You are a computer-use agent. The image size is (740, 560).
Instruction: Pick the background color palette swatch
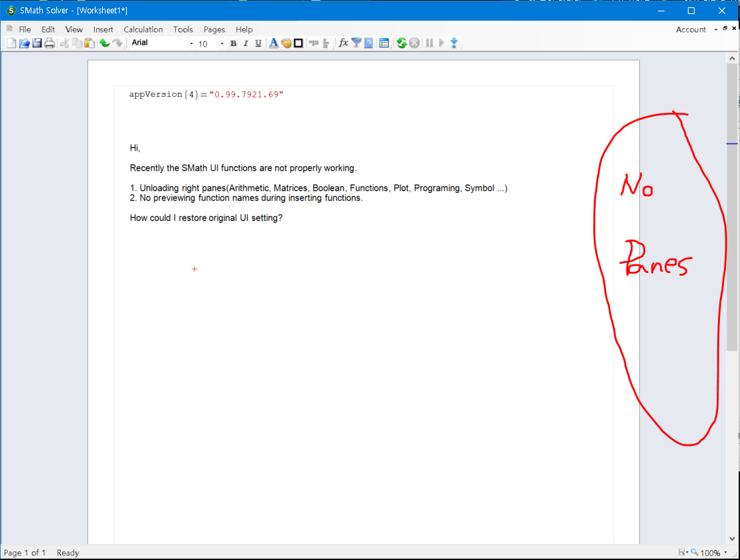(286, 43)
